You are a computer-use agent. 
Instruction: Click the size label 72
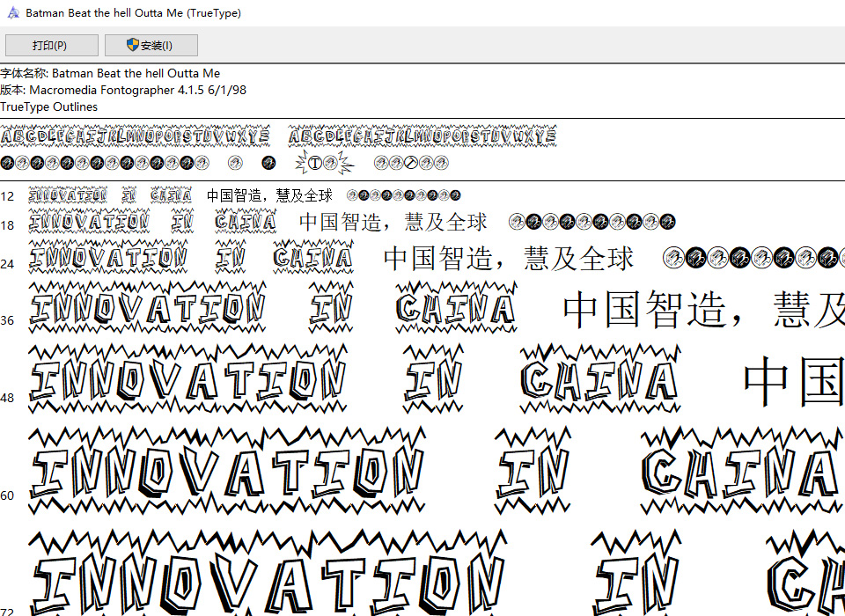[7, 611]
